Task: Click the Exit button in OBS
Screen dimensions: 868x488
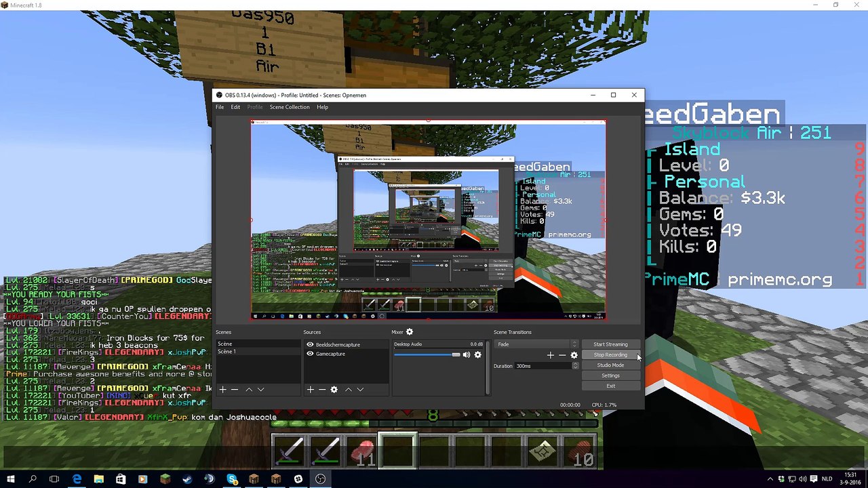Action: 610,386
